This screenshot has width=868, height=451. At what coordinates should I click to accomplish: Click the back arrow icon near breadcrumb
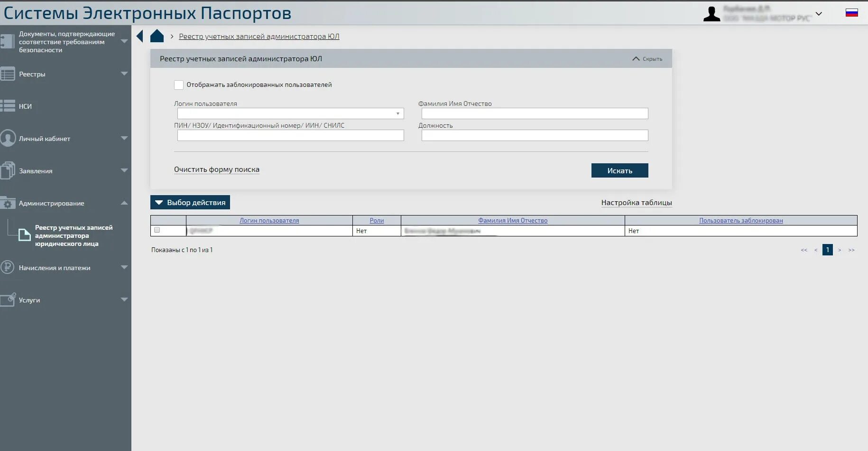click(140, 36)
